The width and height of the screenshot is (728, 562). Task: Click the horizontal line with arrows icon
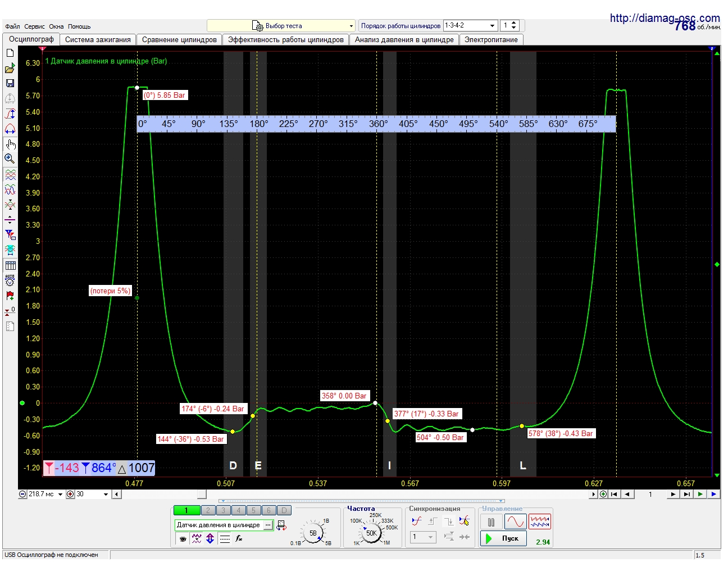pyautogui.click(x=10, y=220)
